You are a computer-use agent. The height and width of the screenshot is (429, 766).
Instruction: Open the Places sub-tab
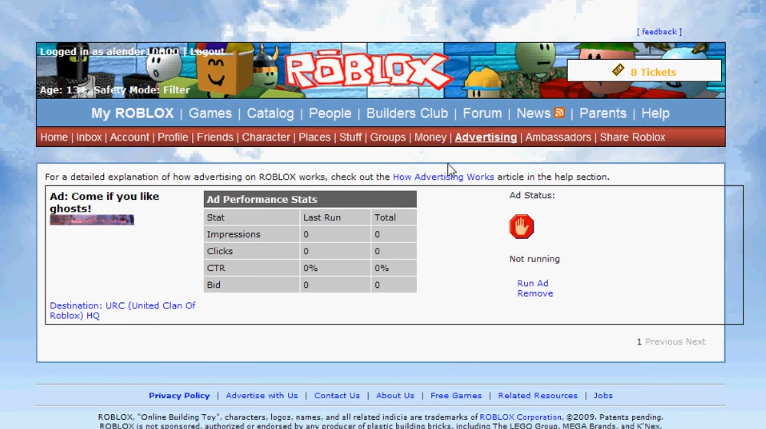315,137
